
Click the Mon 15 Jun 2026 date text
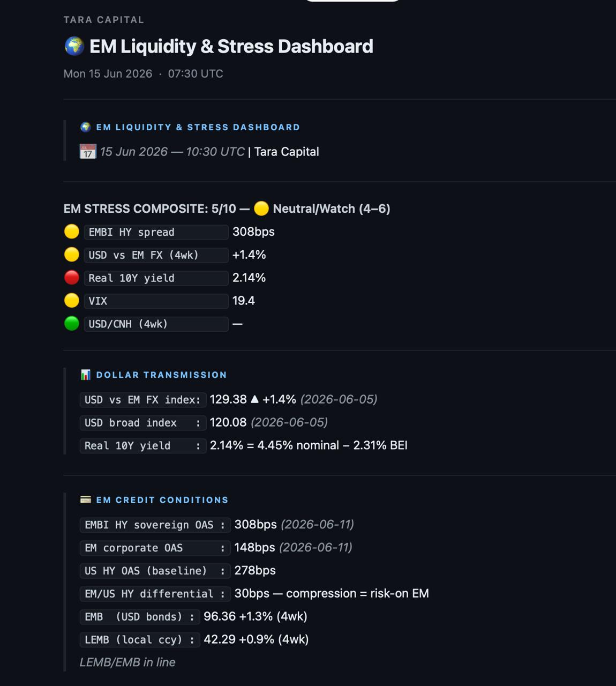click(x=108, y=73)
